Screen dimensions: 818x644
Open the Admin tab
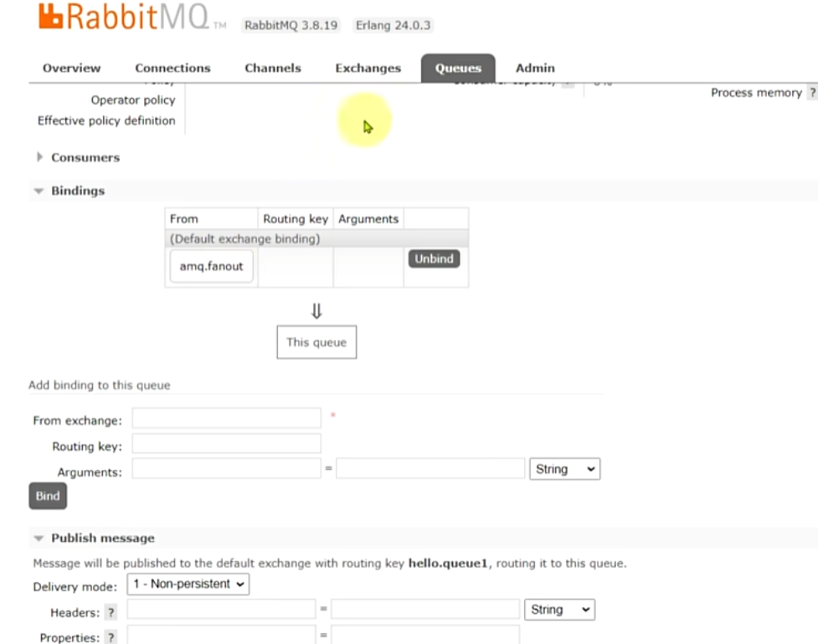click(535, 69)
